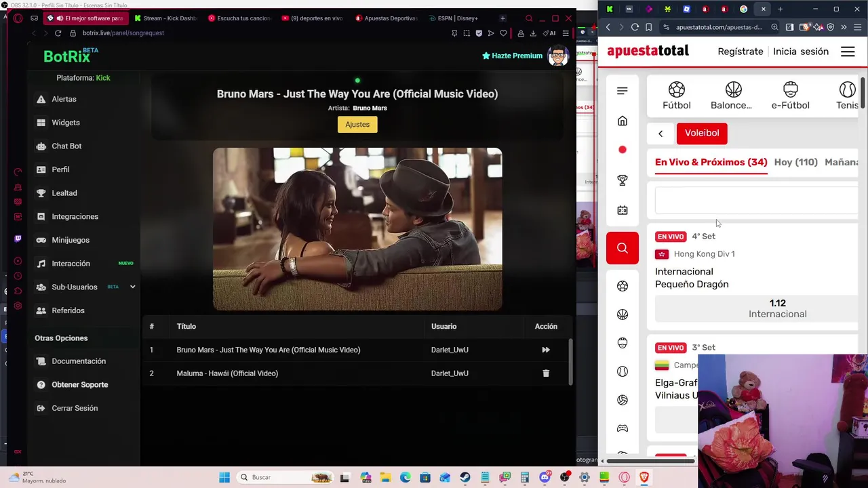Viewport: 868px width, 488px height.
Task: Select e-Fútbol sport category
Action: (x=790, y=96)
